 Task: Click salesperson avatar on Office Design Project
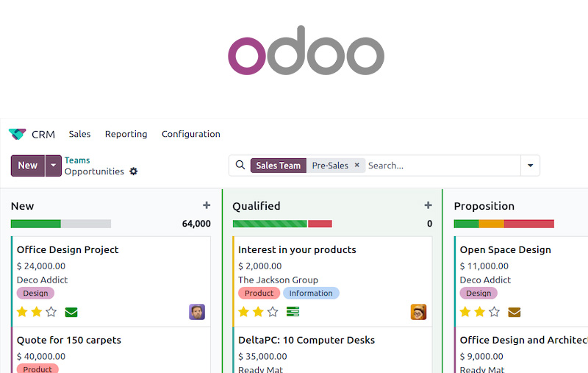pos(197,312)
